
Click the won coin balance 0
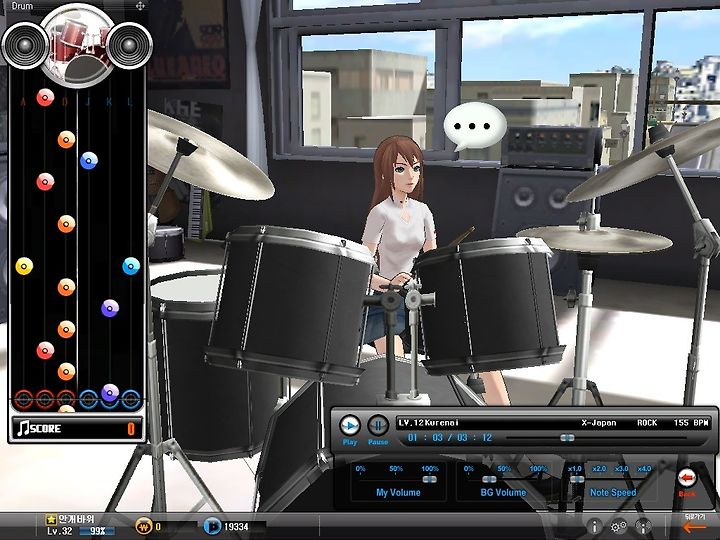tap(158, 527)
